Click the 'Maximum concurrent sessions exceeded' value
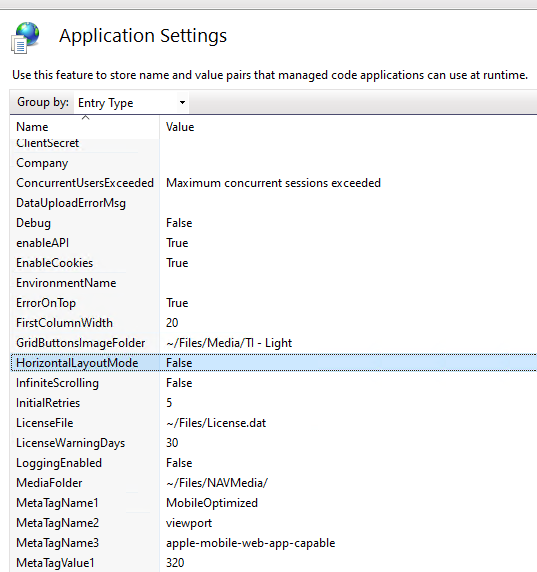The width and height of the screenshot is (537, 572). click(x=273, y=183)
